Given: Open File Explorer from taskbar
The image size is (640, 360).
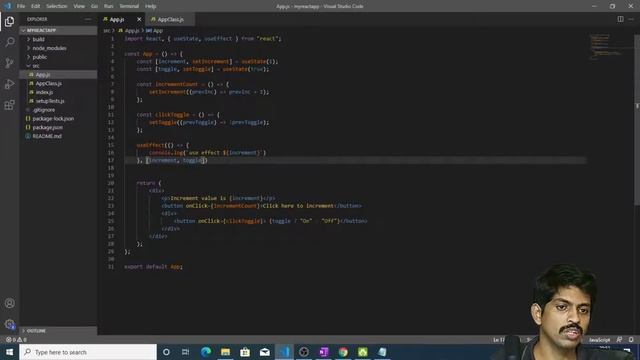Looking at the screenshot, I should (225, 352).
